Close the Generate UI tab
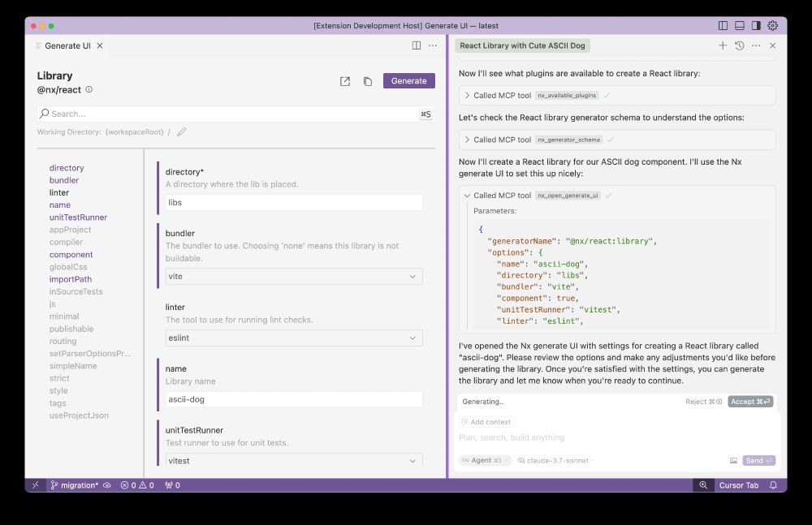Screen dimensions: 812x525 click(x=100, y=45)
